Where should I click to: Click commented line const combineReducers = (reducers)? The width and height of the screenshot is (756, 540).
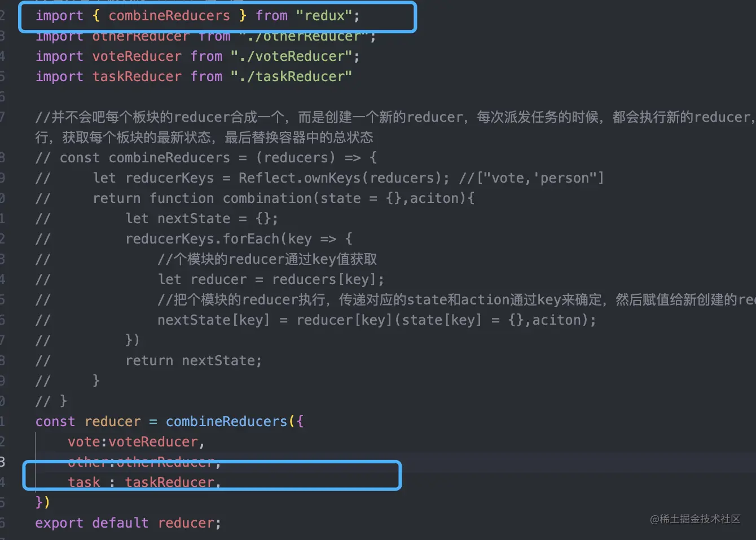[x=206, y=158]
